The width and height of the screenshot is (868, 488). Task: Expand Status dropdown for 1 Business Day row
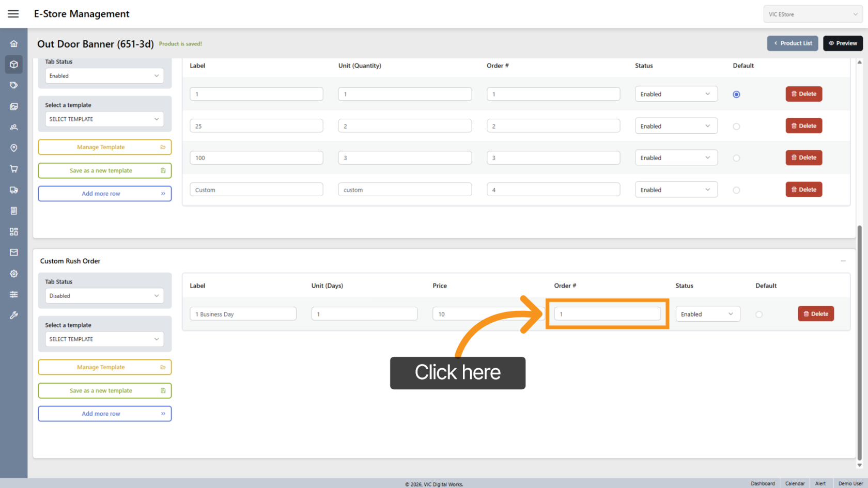[x=707, y=314]
